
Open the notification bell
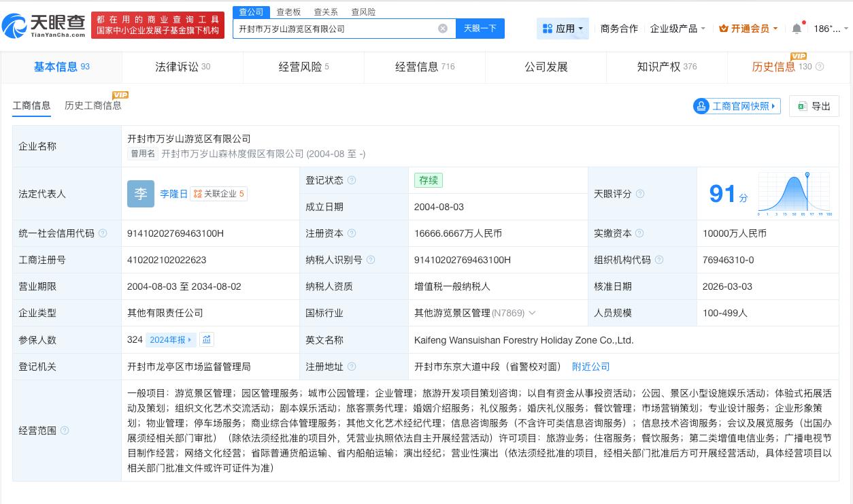[x=796, y=29]
